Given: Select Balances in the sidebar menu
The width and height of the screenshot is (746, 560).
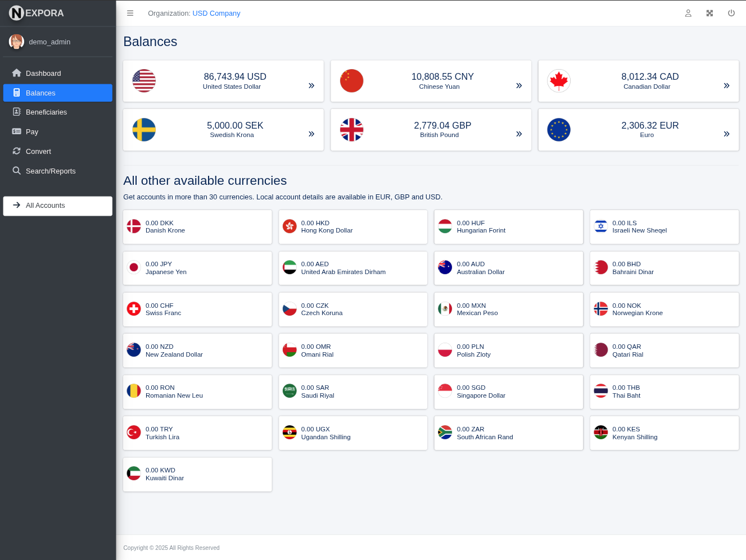Looking at the screenshot, I should click(x=40, y=93).
